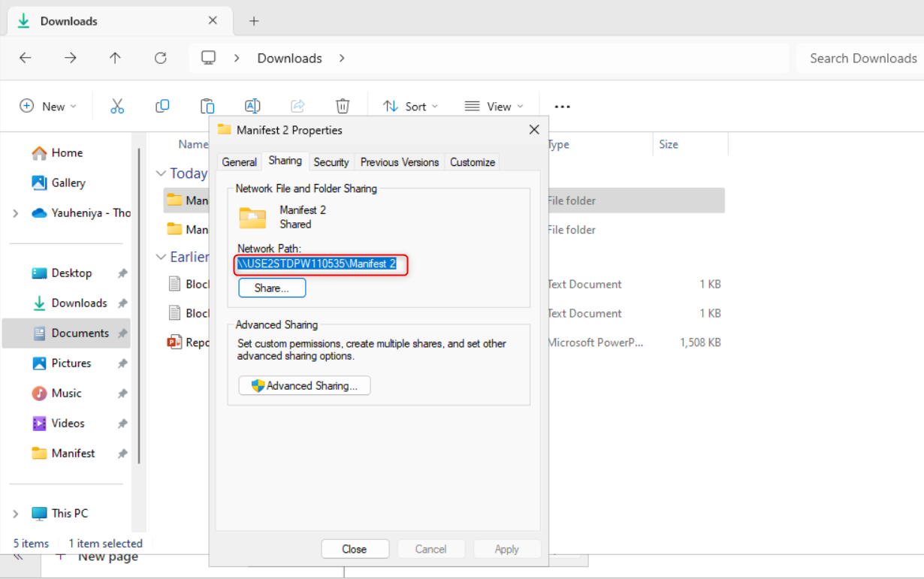Click the Copy icon in the toolbar
Screen dimensions: 924x579
point(162,106)
